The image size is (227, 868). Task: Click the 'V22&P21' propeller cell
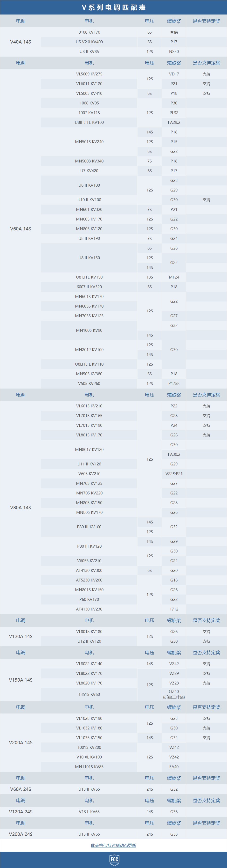174,474
